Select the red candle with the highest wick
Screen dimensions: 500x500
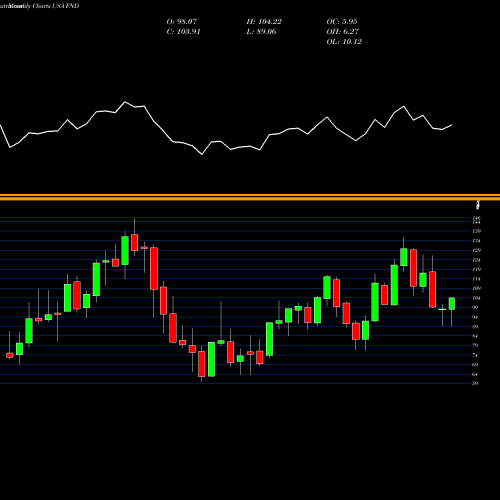click(134, 242)
